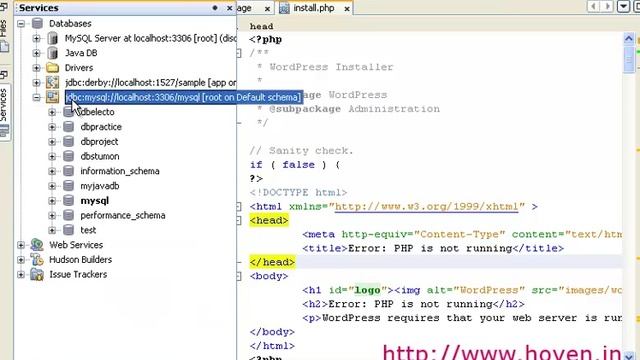Click the Web Services globe icon
Image resolution: width=640 pixels, height=360 pixels.
click(37, 245)
